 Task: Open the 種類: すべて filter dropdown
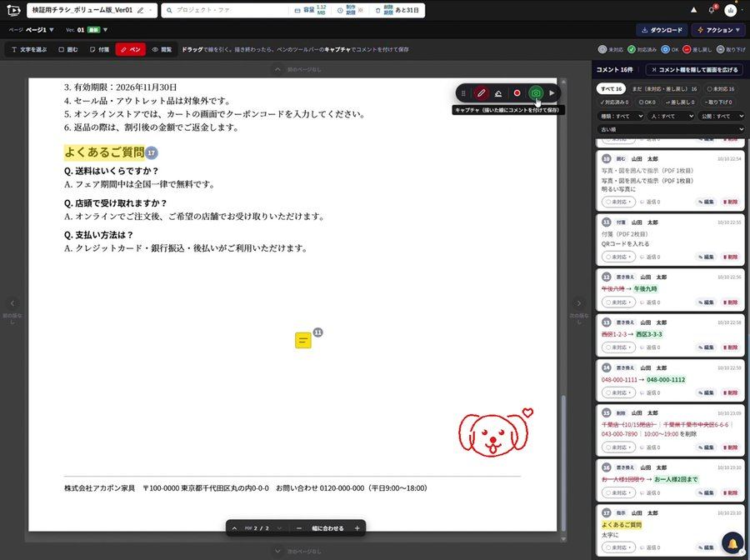click(x=620, y=116)
